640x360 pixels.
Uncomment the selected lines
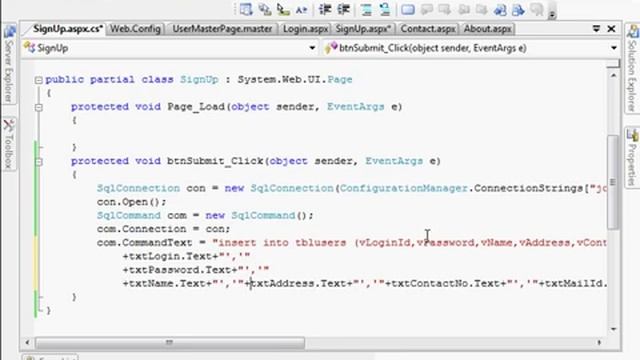pos(384,9)
